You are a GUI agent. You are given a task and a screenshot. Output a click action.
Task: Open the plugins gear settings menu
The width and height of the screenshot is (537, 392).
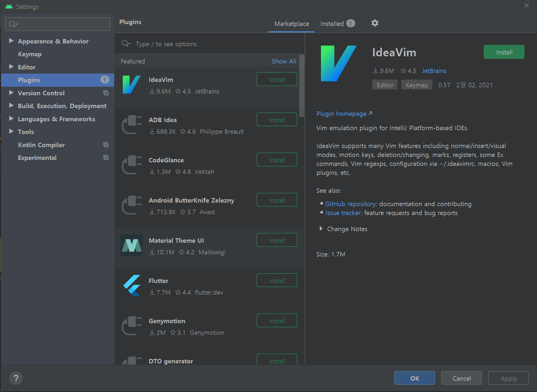click(375, 23)
